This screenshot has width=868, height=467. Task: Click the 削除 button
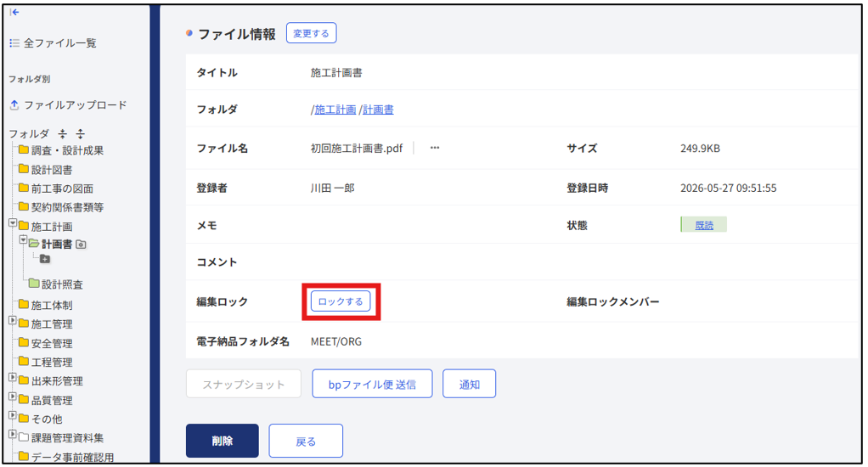(x=222, y=441)
